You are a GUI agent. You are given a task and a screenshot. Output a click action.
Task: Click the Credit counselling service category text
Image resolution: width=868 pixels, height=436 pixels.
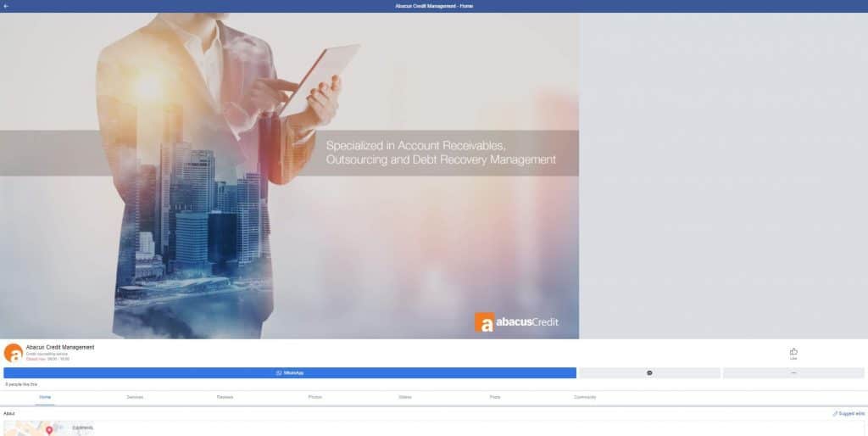pos(47,354)
